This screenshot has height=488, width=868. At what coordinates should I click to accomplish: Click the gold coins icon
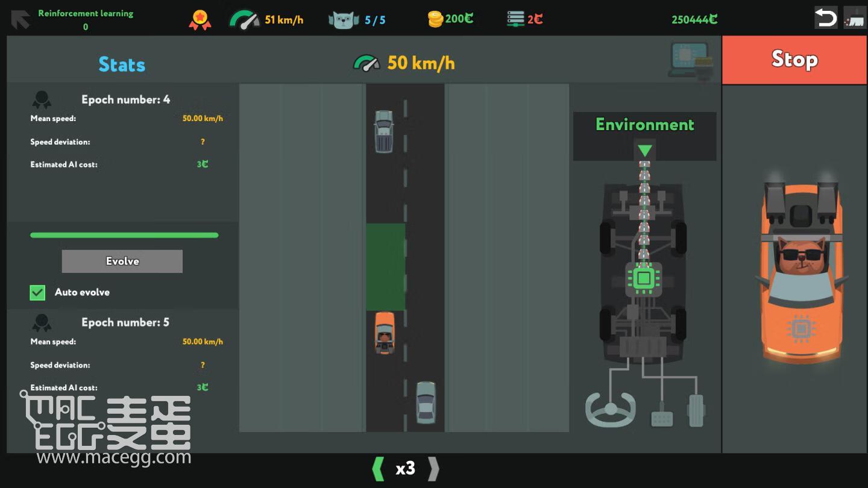435,20
